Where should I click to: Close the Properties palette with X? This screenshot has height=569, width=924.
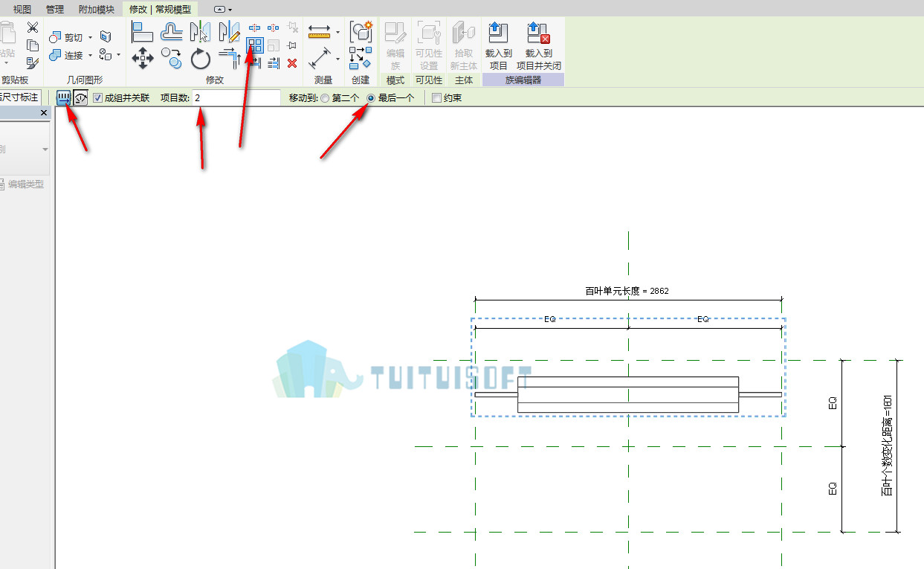coord(44,113)
